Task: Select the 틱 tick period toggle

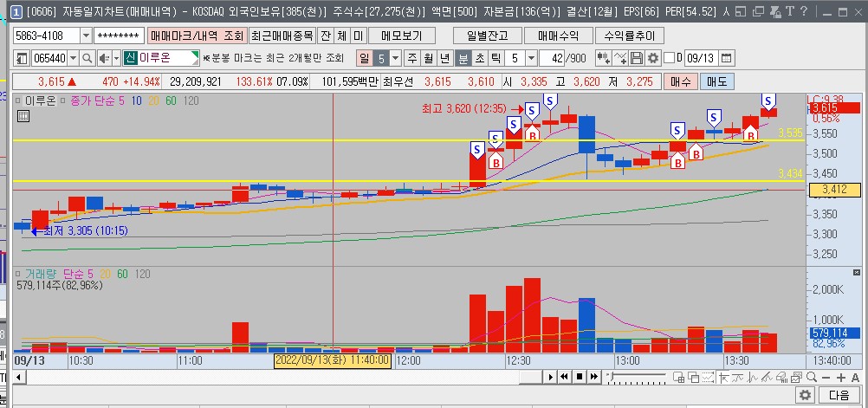Action: click(496, 58)
